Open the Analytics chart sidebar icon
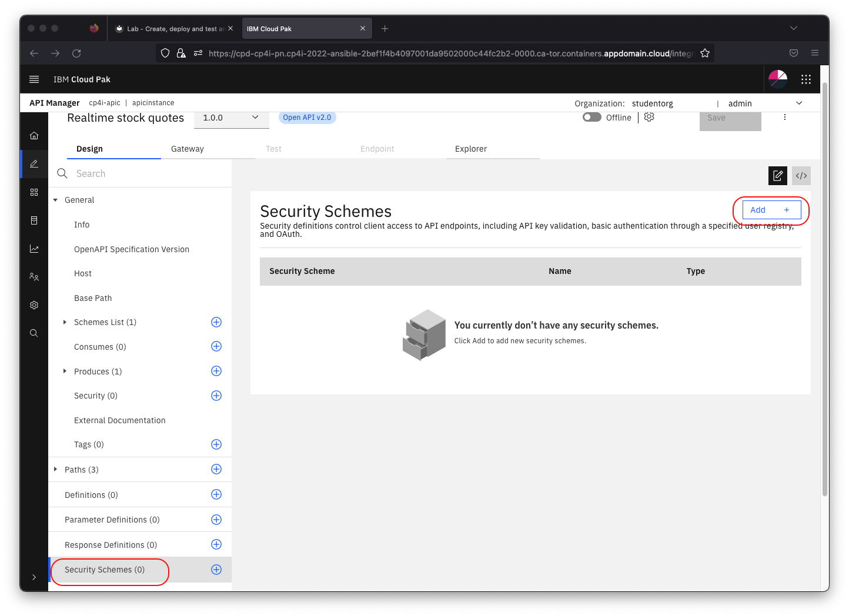Screen dimensions: 849x616 (34, 249)
